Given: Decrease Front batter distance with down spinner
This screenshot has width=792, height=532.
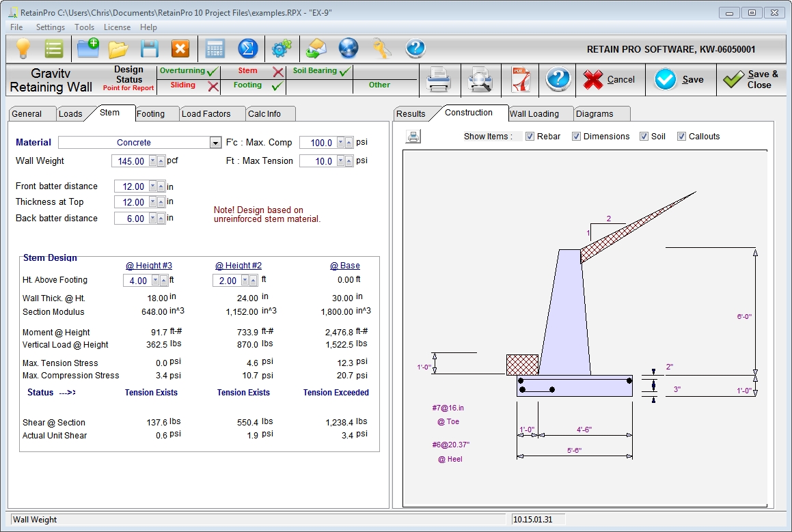Looking at the screenshot, I should (153, 186).
